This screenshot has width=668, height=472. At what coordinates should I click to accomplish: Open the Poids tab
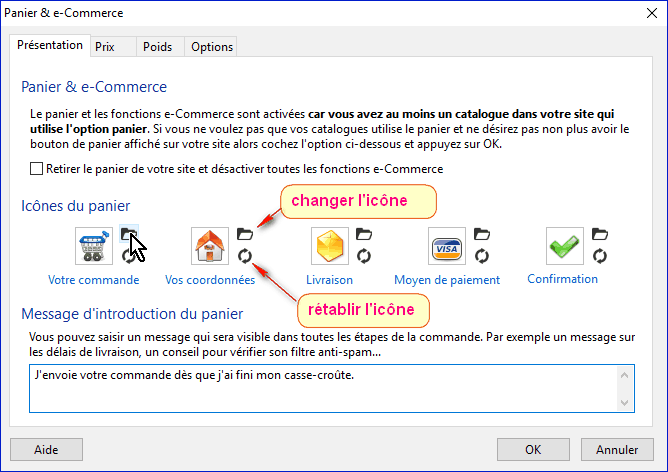point(157,47)
